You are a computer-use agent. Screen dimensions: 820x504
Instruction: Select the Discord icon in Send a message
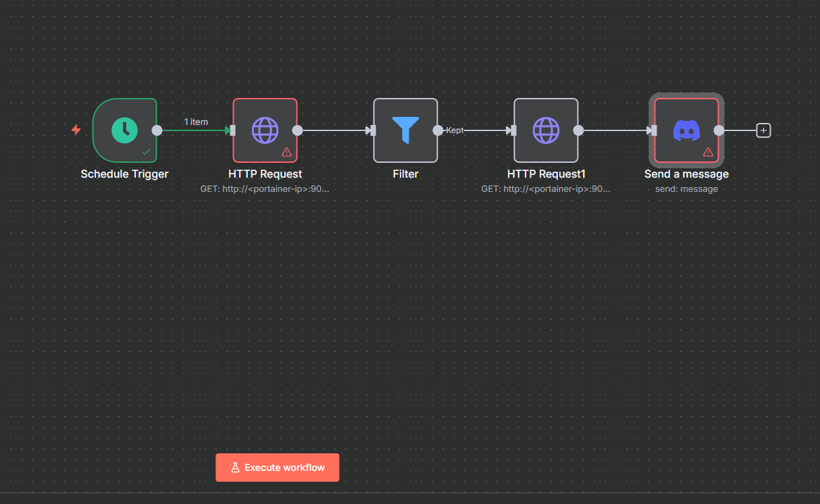[x=686, y=130]
